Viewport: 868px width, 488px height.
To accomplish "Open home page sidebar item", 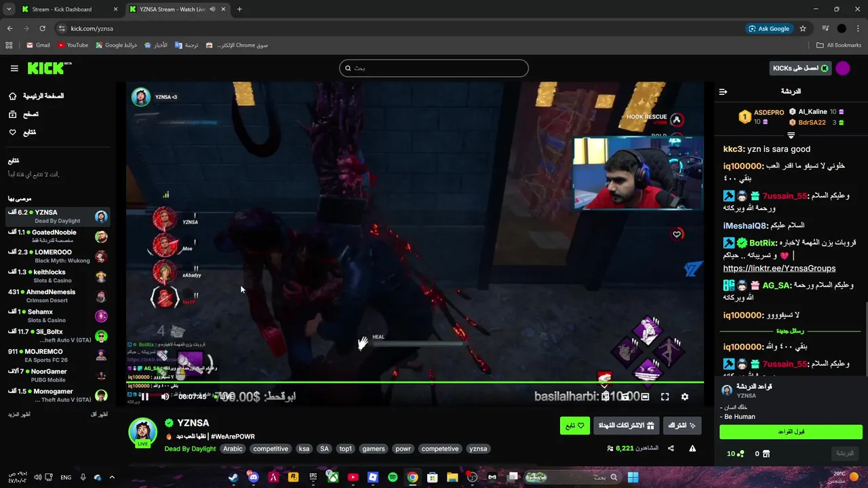I will point(37,96).
